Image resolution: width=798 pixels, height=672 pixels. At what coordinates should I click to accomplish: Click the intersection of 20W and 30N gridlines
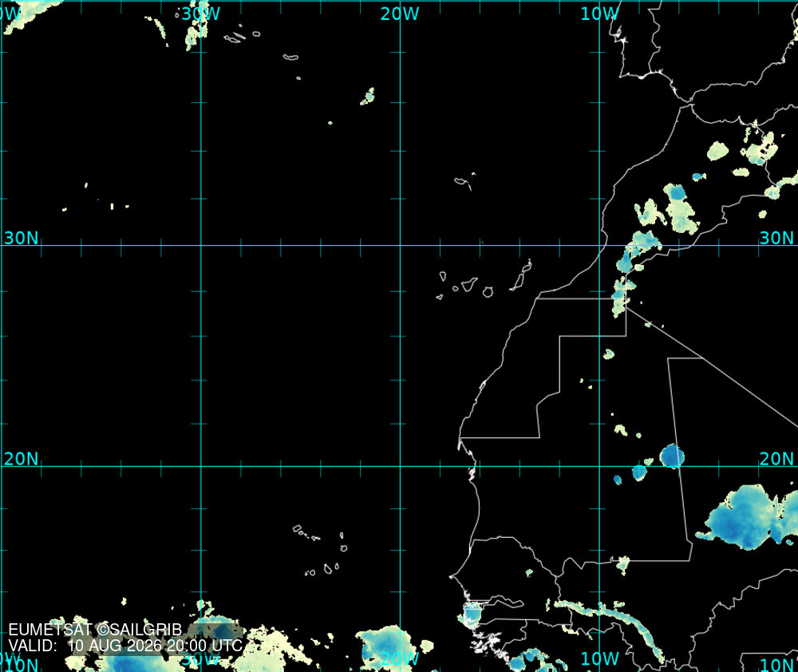[400, 245]
